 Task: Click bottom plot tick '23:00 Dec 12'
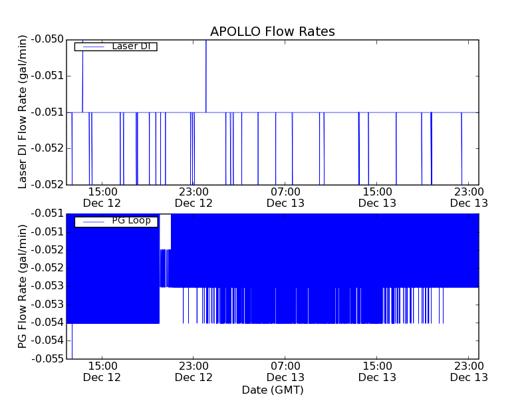click(x=194, y=372)
